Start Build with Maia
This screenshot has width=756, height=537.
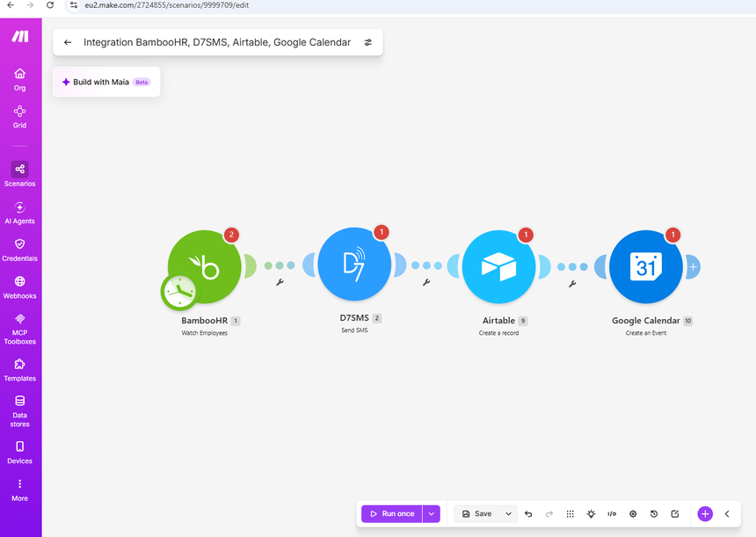pyautogui.click(x=106, y=82)
